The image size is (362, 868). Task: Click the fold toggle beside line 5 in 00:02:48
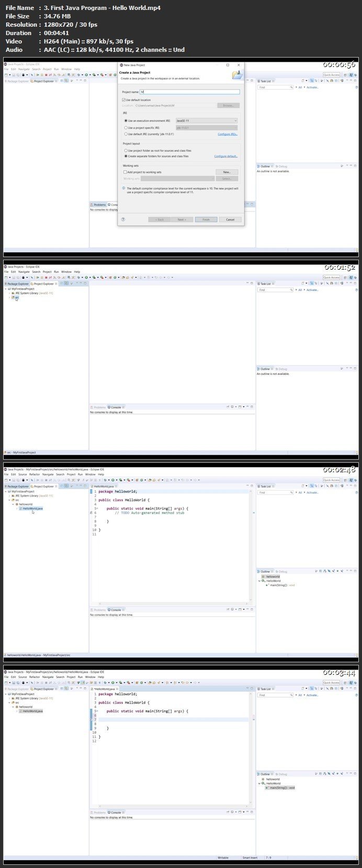(97, 509)
